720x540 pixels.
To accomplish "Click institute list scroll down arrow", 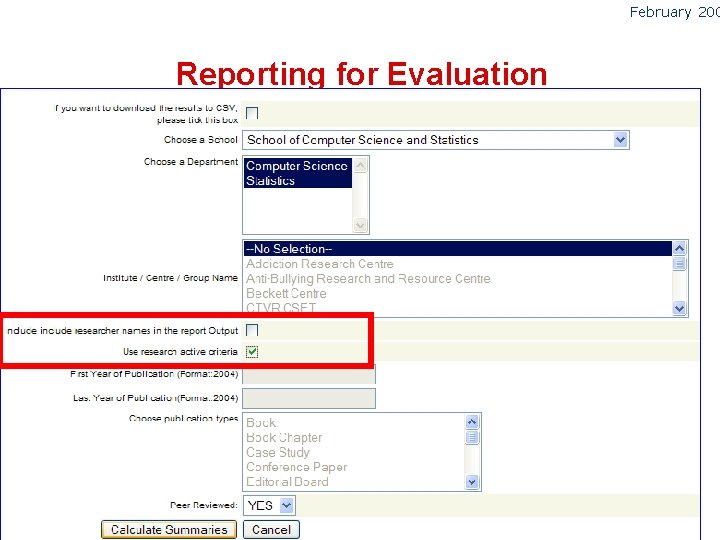I will 679,308.
